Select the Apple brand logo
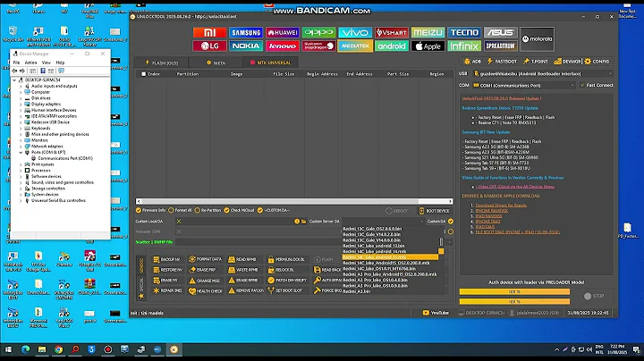This screenshot has height=361, width=644. pyautogui.click(x=428, y=46)
